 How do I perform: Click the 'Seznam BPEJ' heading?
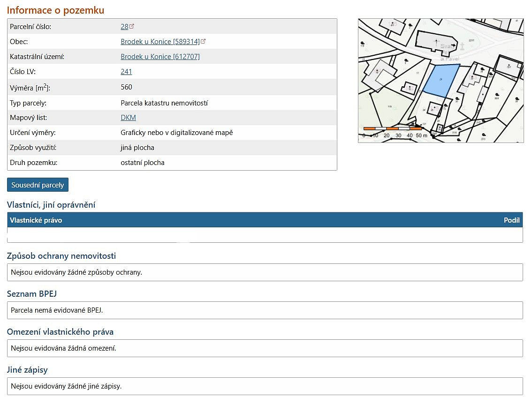pyautogui.click(x=32, y=293)
